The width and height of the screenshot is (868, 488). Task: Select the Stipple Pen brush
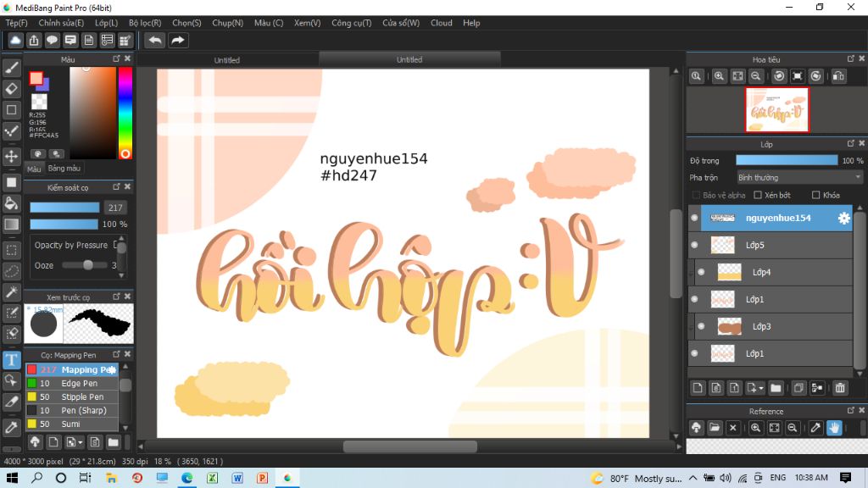point(72,396)
